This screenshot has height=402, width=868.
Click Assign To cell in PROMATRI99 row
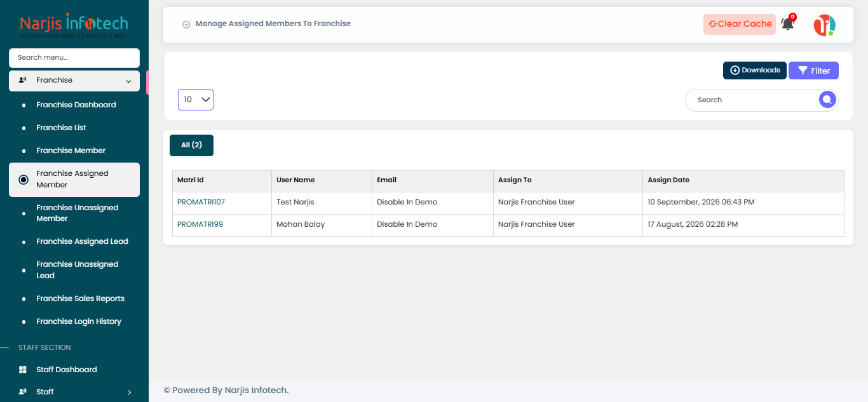coord(568,225)
